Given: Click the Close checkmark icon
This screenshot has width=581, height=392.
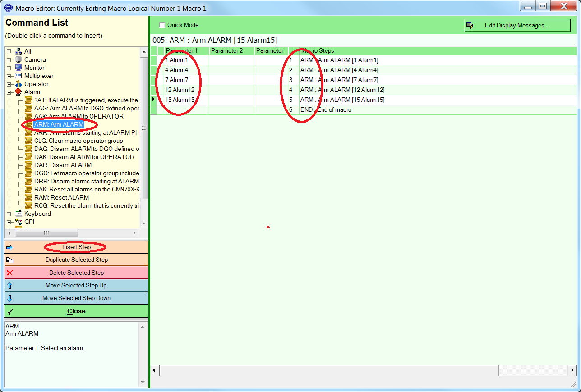Looking at the screenshot, I should pos(9,311).
